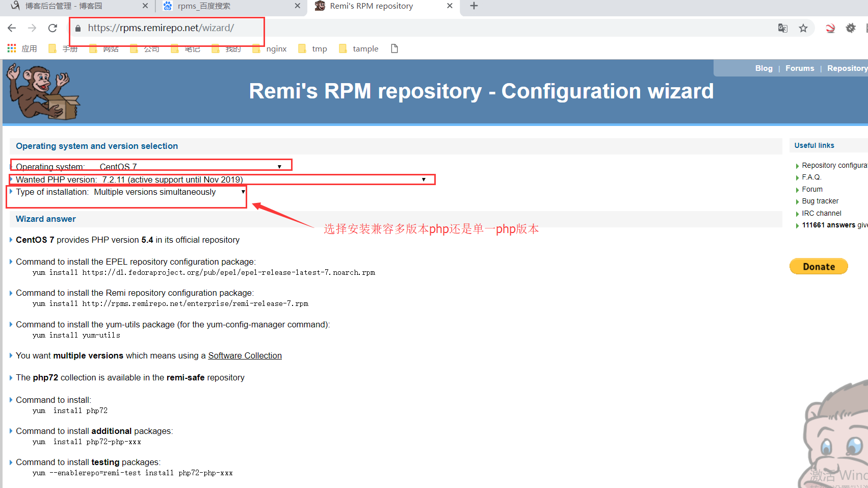Click the gear-shaped extension icon
This screenshot has height=488, width=868.
(x=851, y=28)
